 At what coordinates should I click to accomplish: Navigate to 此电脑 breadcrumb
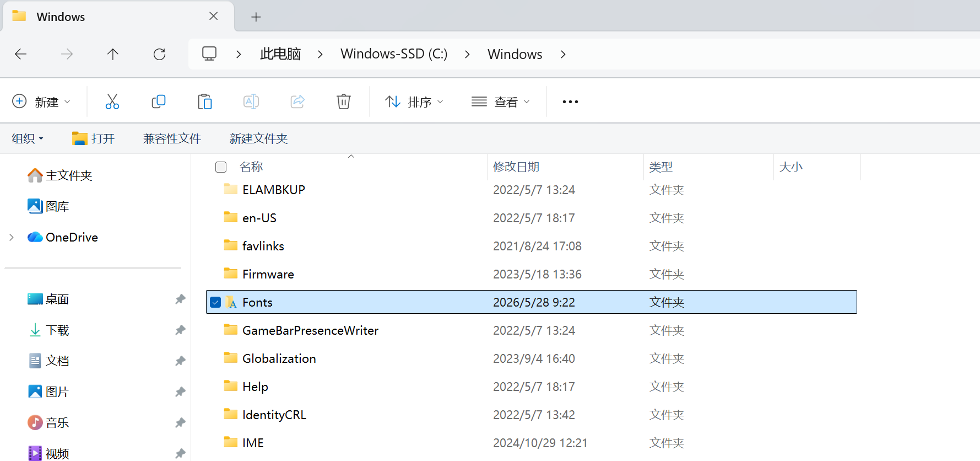(280, 54)
